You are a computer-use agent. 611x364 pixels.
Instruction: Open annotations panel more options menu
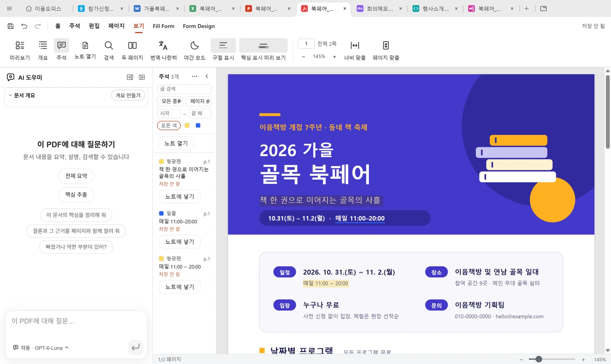[195, 76]
